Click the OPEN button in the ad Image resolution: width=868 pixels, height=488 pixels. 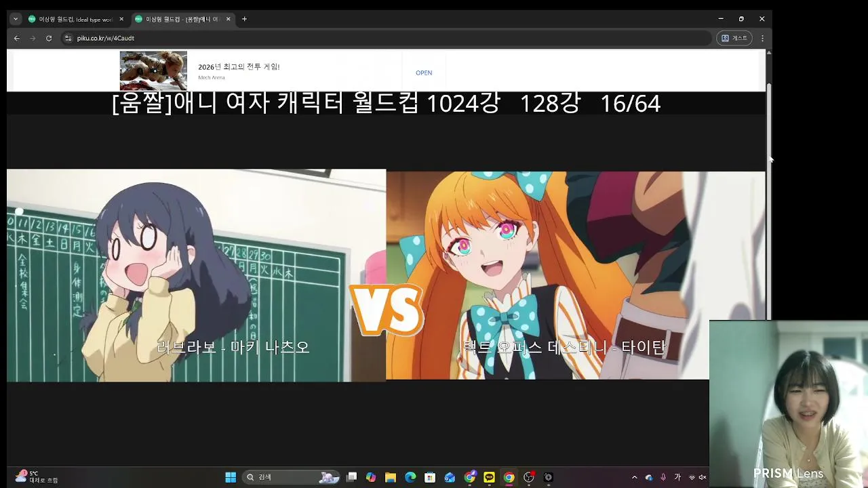tap(424, 73)
